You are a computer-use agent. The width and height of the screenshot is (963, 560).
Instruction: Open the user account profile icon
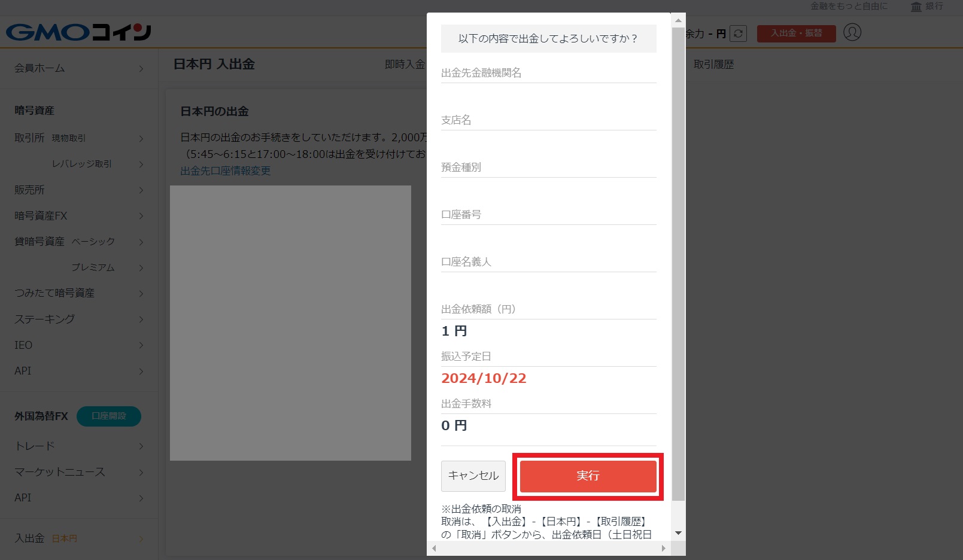[852, 32]
